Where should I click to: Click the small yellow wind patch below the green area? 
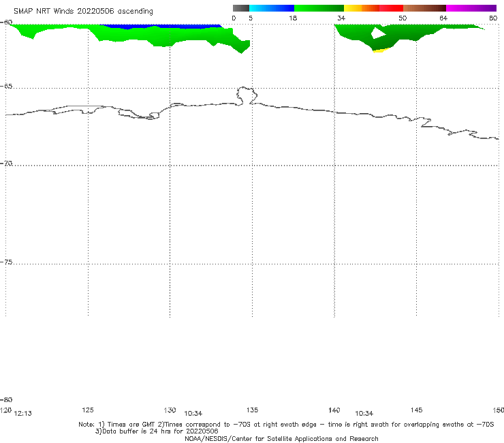click(x=381, y=50)
